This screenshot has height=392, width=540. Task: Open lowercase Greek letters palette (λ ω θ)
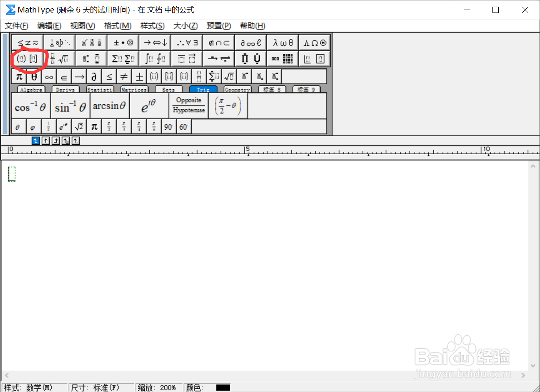283,43
